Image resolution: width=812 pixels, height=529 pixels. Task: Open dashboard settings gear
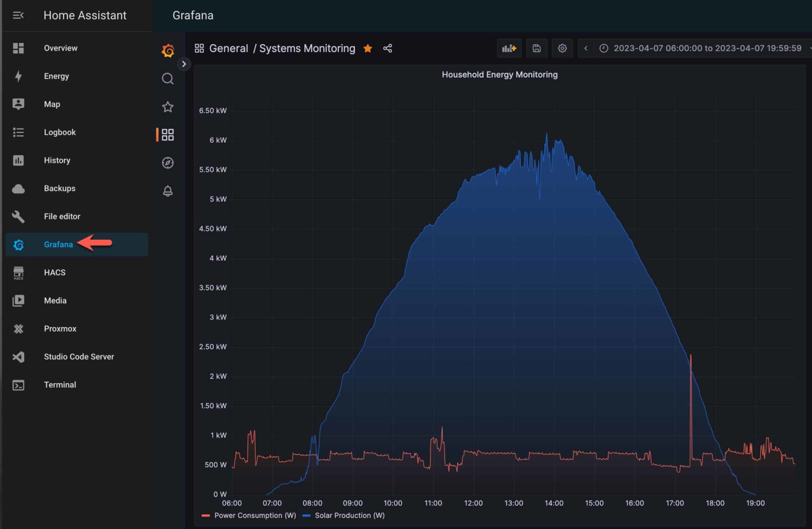tap(562, 48)
